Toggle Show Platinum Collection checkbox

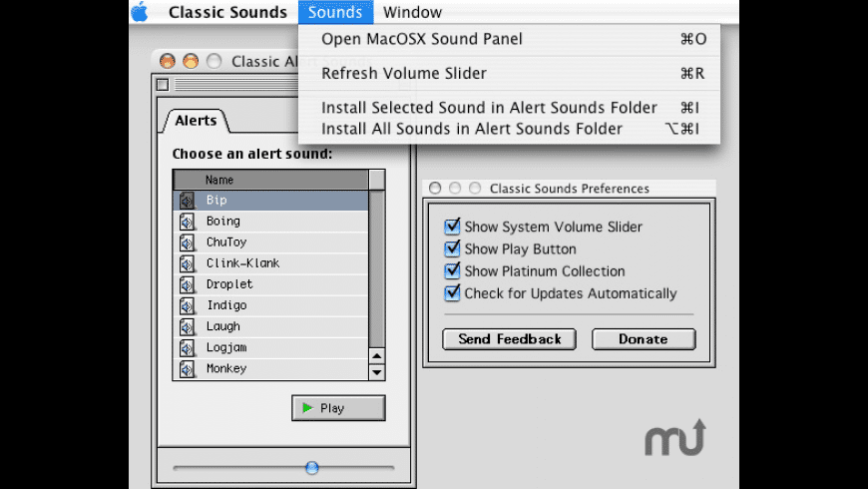tap(452, 270)
